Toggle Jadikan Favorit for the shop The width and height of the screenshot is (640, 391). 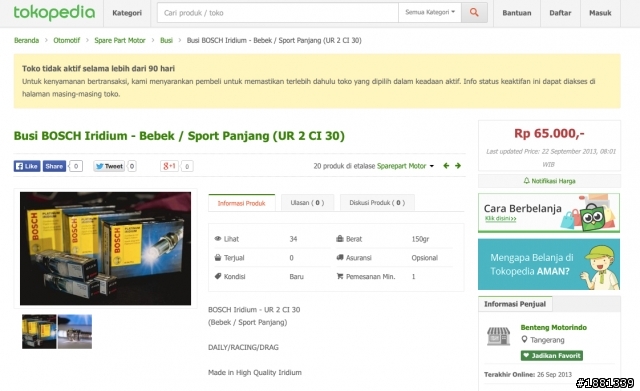tap(551, 355)
